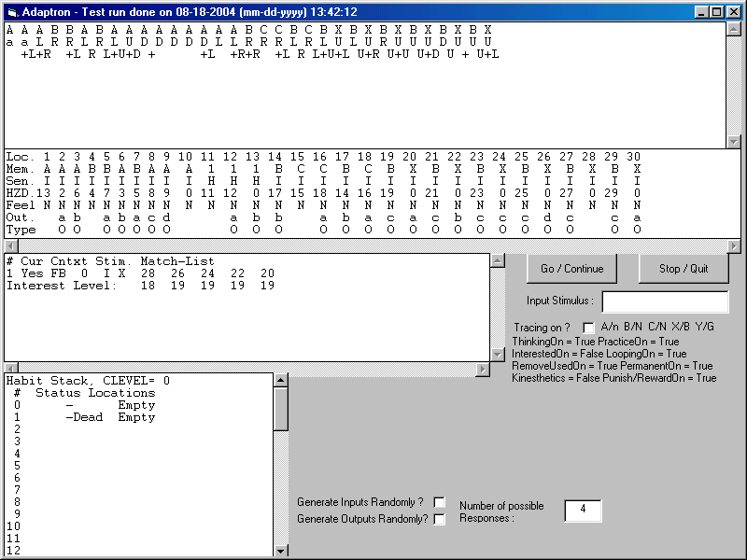Screen dimensions: 747x560
Task: Toggle the Tracing on checkbox
Action: 588,328
